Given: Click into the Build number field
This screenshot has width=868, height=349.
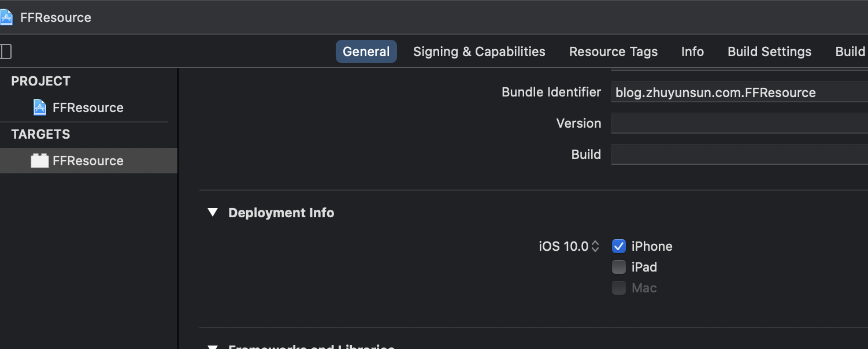Looking at the screenshot, I should click(739, 154).
